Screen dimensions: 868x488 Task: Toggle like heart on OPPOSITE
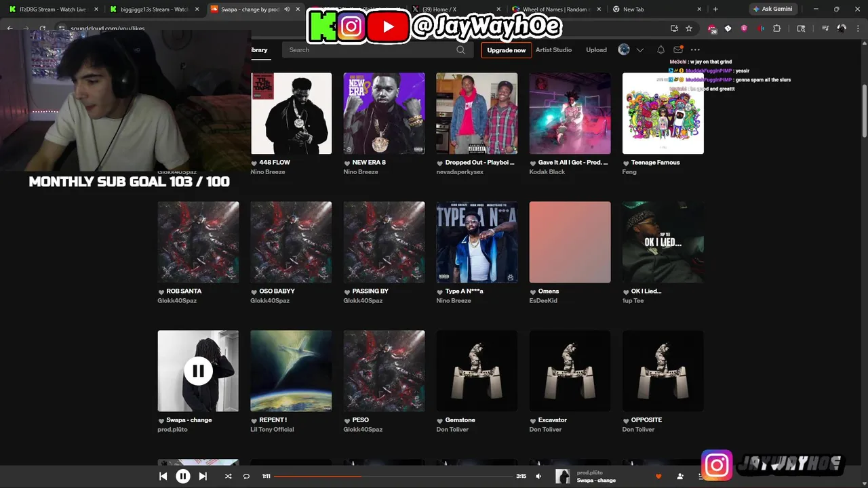[626, 421]
